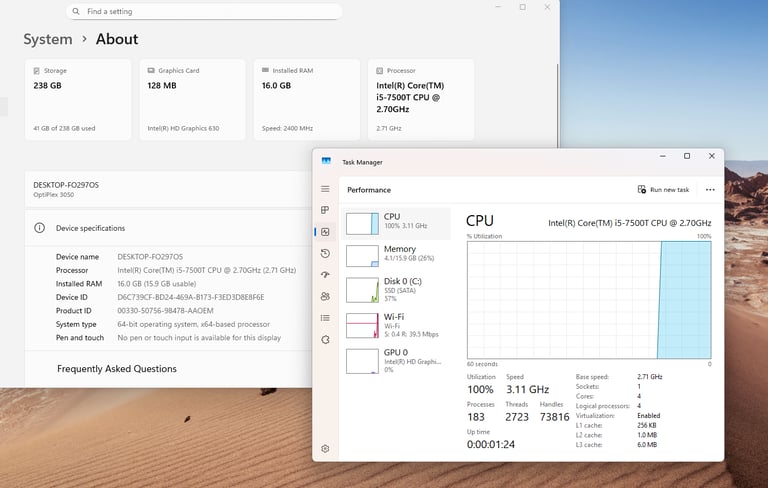768x488 pixels.
Task: Click the Up time value 0:00:01:24
Action: [x=491, y=444]
